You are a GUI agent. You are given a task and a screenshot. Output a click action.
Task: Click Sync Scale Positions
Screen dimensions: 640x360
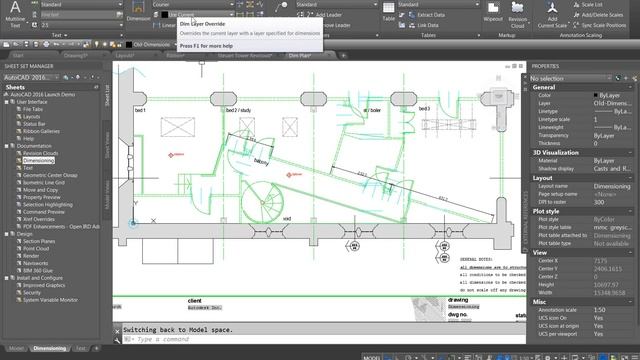(599, 25)
